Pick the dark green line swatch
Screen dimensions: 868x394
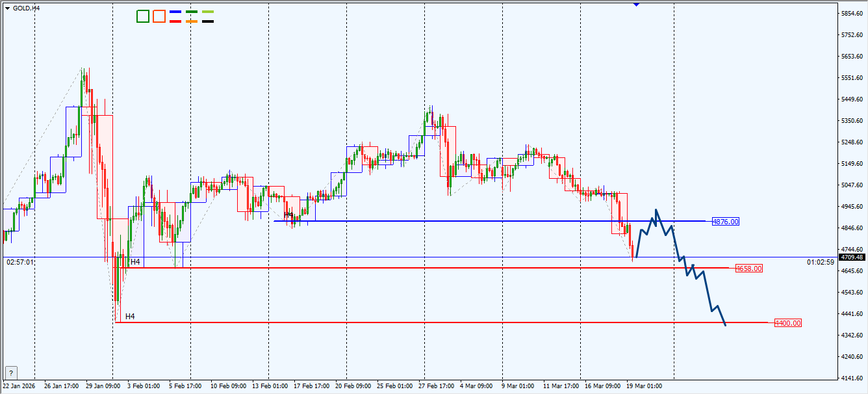coord(192,12)
